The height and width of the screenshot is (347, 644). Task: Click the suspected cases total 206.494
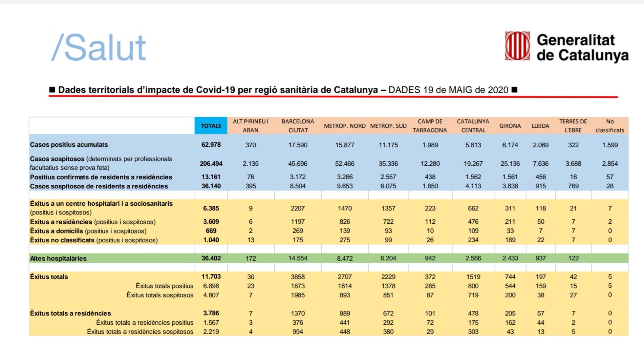[x=211, y=164]
